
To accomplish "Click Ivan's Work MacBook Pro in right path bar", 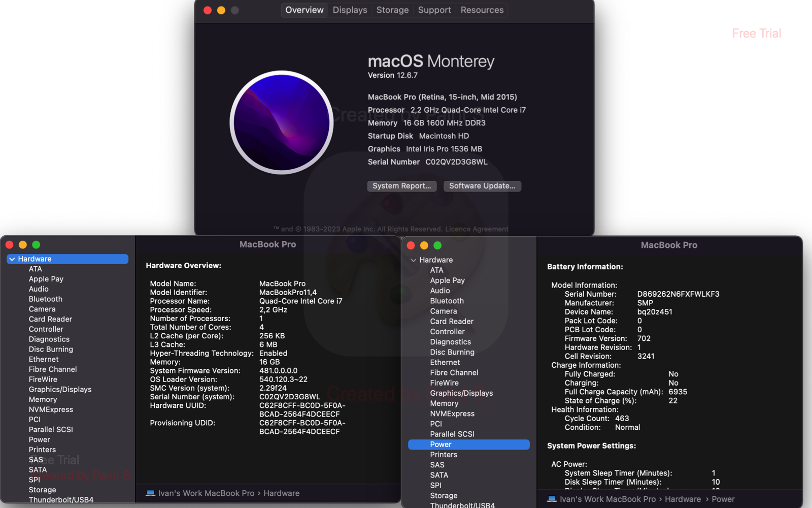I will [x=607, y=499].
